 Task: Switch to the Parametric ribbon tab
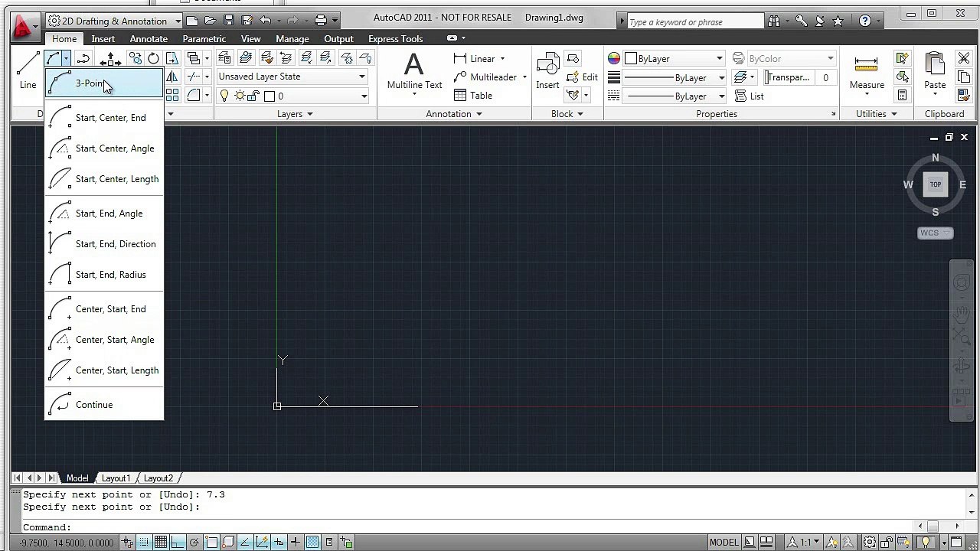[x=204, y=39]
